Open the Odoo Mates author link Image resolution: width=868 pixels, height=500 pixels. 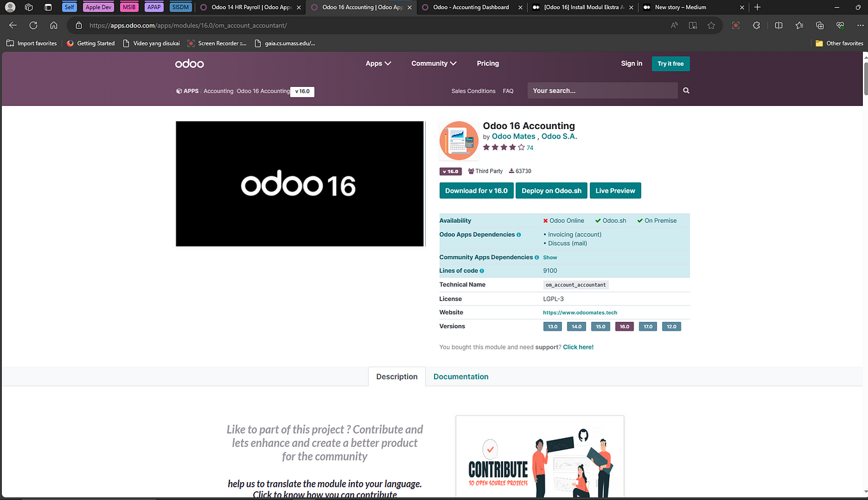click(x=513, y=136)
